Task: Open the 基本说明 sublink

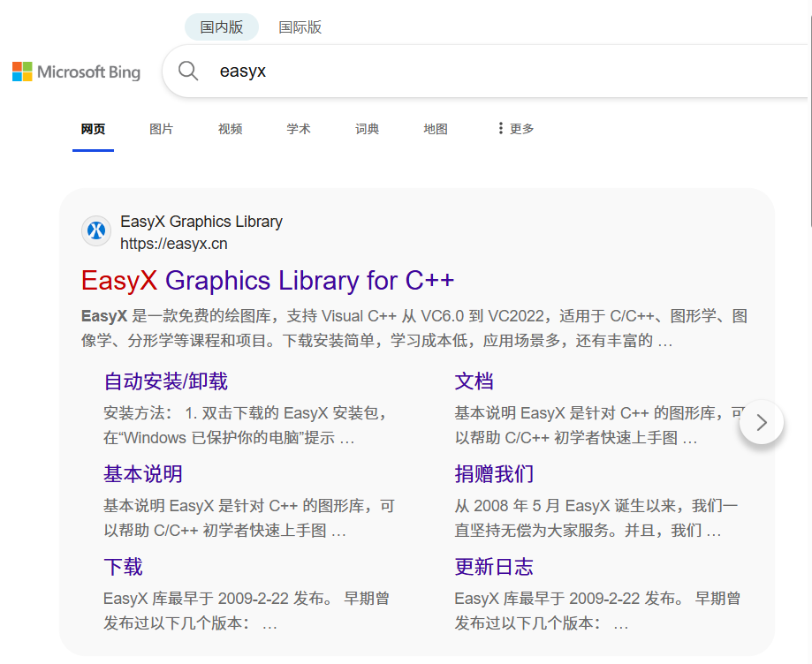Action: coord(143,473)
